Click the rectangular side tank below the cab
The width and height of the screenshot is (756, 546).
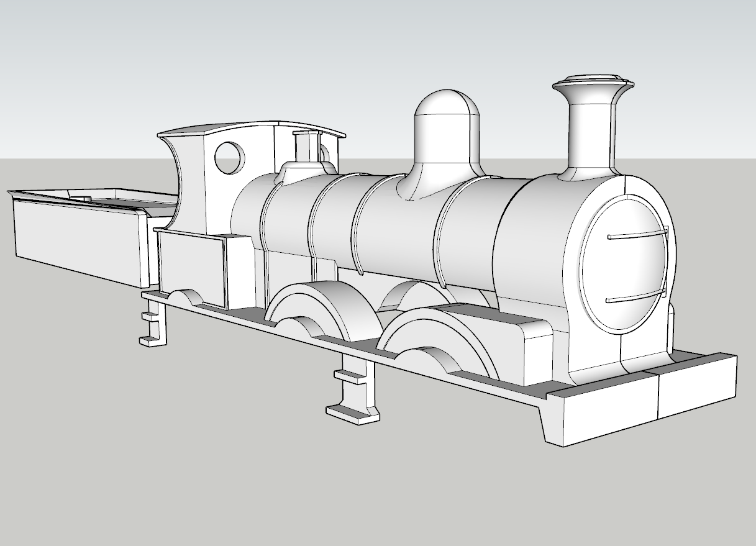193,267
